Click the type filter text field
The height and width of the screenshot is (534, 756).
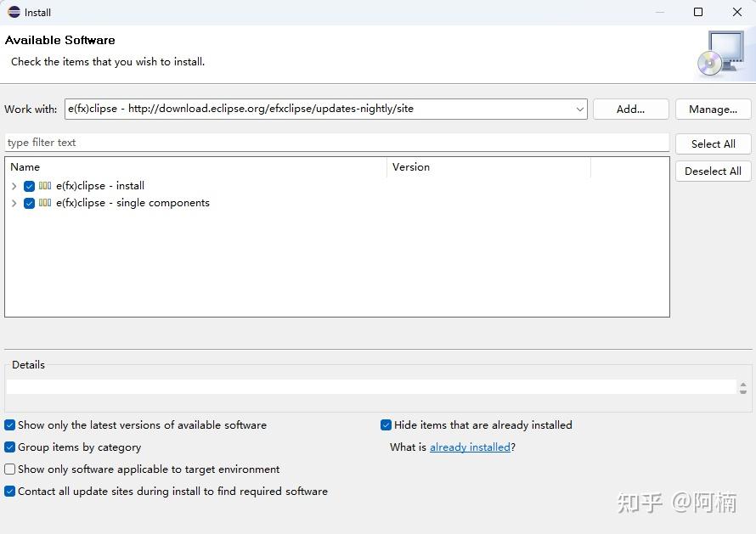pyautogui.click(x=336, y=143)
